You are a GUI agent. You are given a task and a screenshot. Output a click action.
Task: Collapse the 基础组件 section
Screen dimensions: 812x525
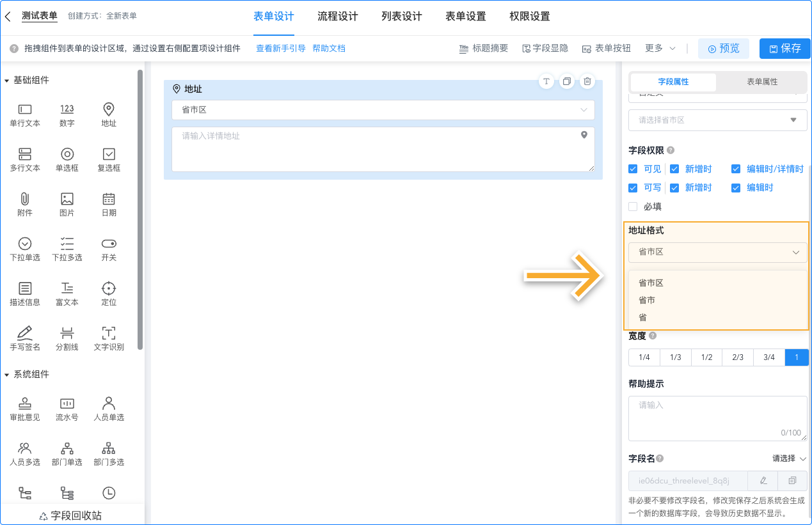click(7, 81)
